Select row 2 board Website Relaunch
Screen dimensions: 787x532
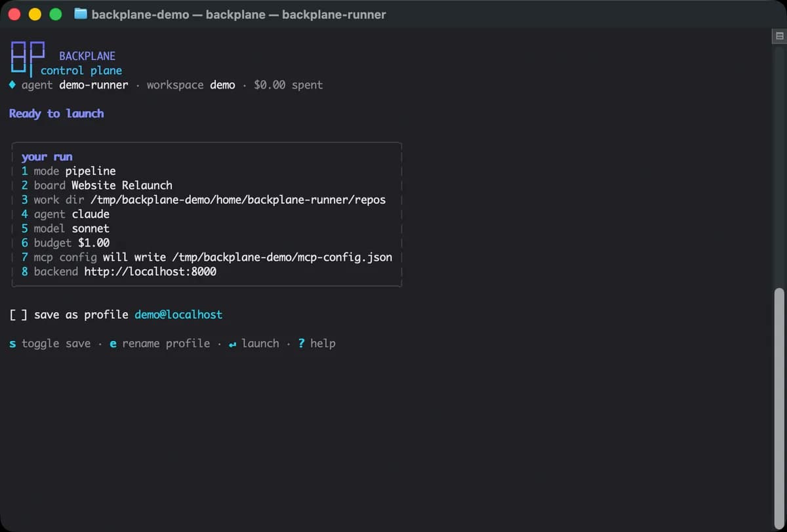[96, 186]
